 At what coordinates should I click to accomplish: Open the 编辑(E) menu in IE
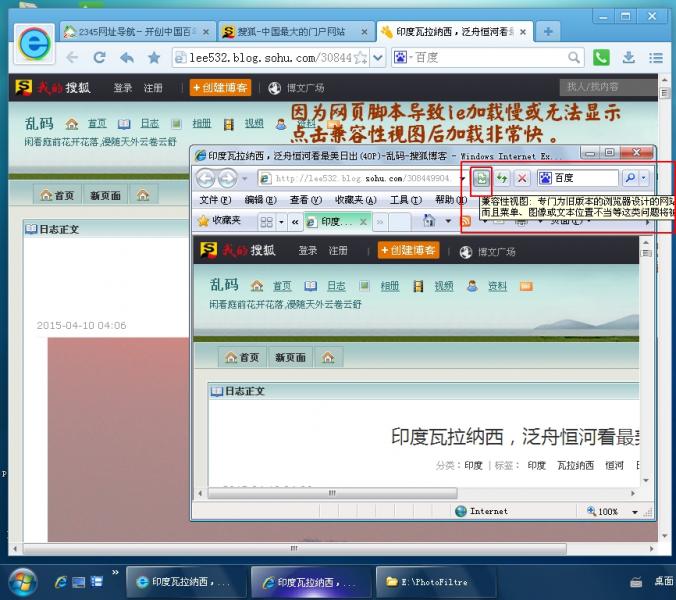260,200
